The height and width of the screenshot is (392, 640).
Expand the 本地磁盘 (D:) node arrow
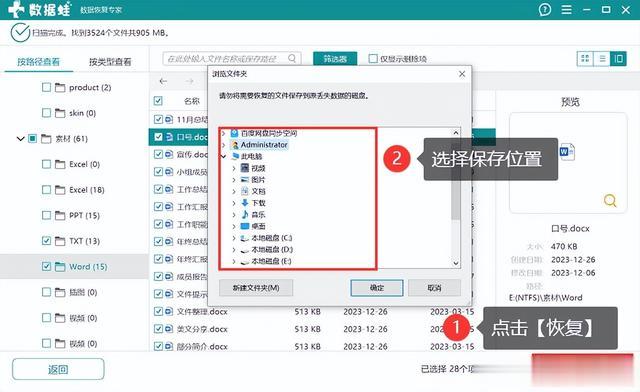234,249
